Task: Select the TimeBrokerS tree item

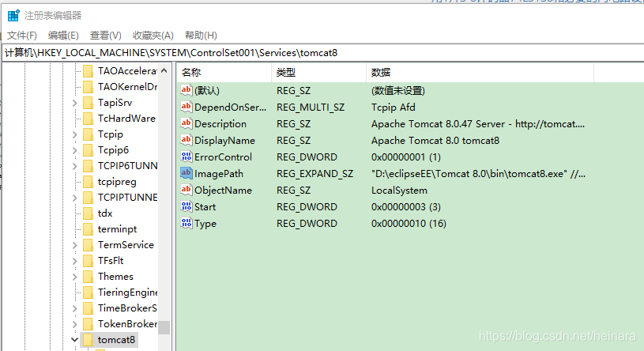Action: point(128,308)
